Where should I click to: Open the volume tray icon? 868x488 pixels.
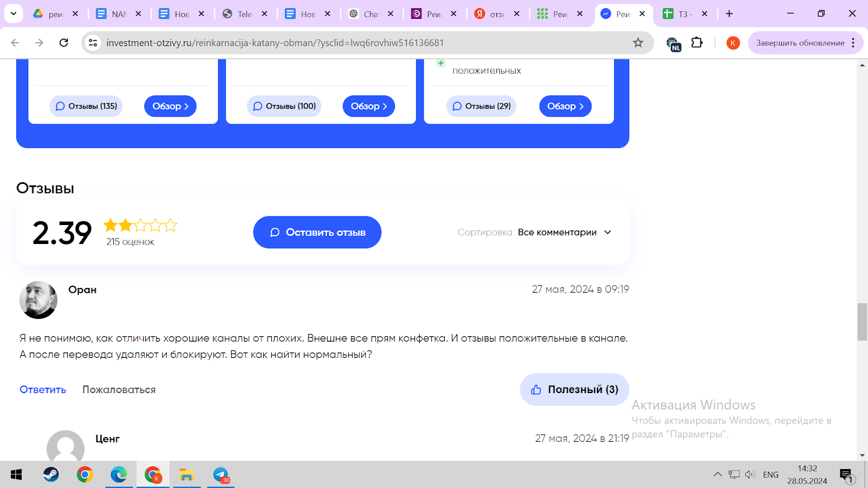(750, 474)
